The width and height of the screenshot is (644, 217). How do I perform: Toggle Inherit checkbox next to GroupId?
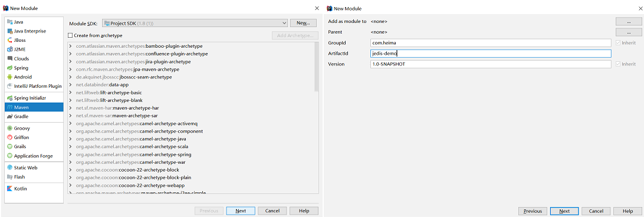coord(617,42)
